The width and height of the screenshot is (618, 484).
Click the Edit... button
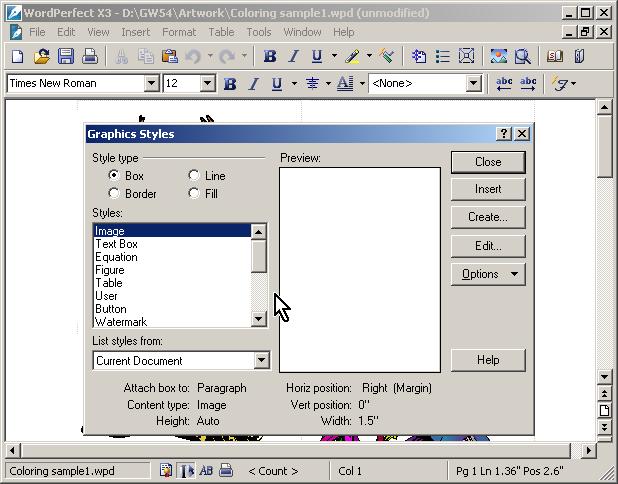tap(488, 246)
